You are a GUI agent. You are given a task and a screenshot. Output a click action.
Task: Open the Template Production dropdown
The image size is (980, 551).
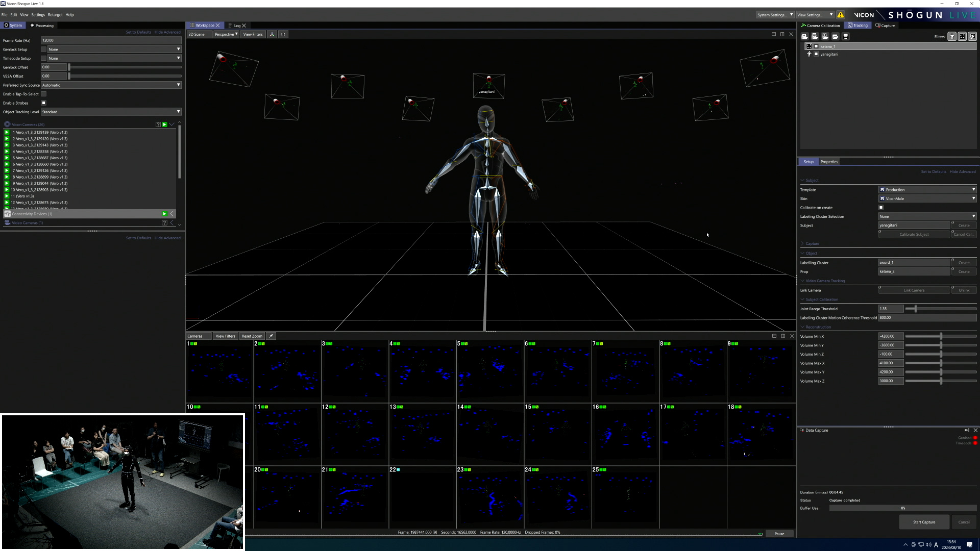927,190
